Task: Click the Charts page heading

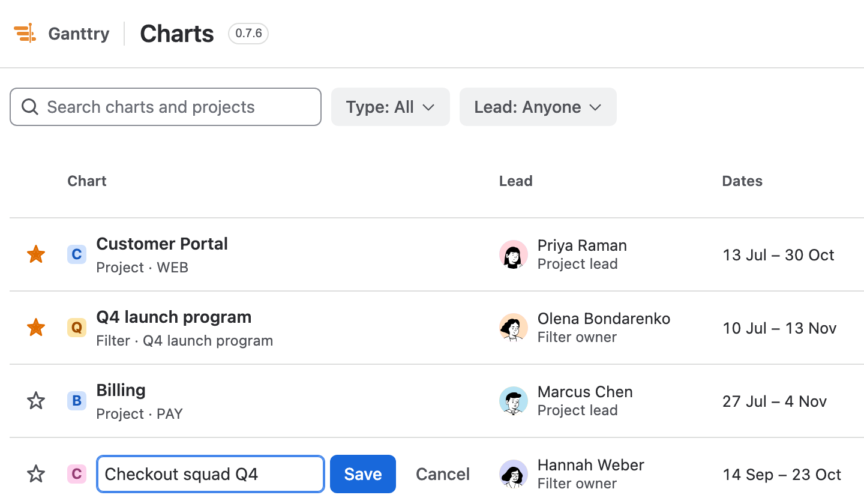Action: (x=177, y=34)
